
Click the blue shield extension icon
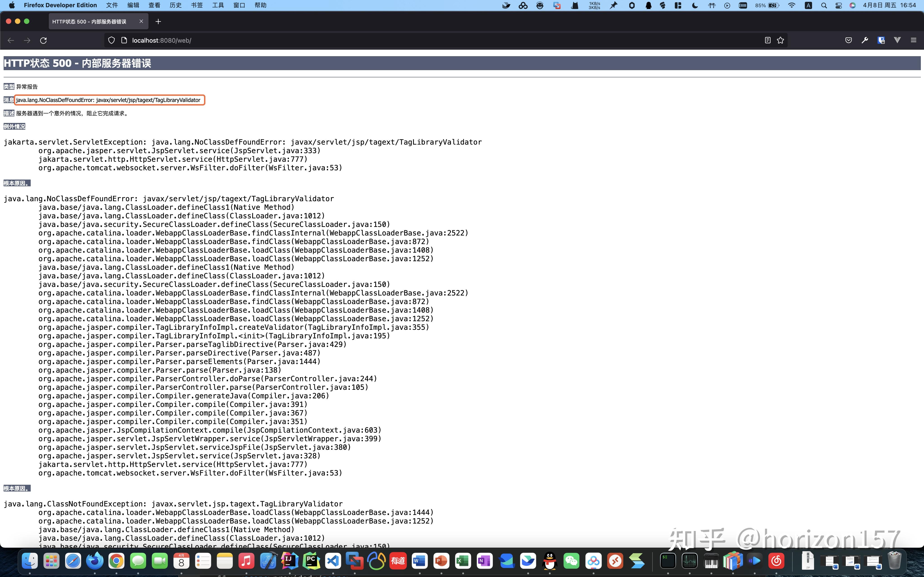881,40
